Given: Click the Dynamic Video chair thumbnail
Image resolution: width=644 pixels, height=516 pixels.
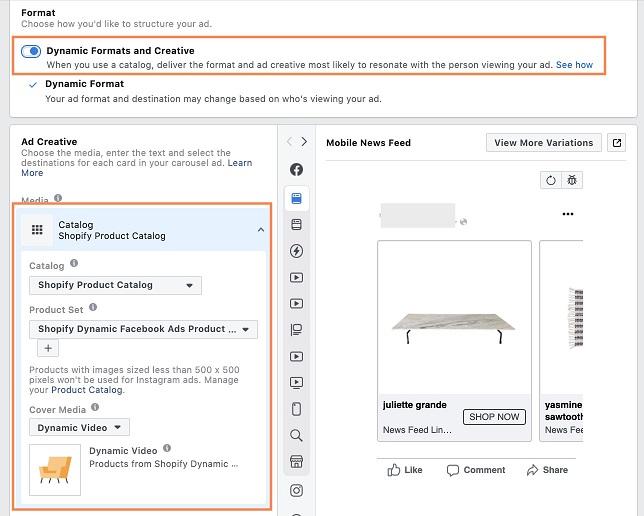Looking at the screenshot, I should [x=55, y=469].
